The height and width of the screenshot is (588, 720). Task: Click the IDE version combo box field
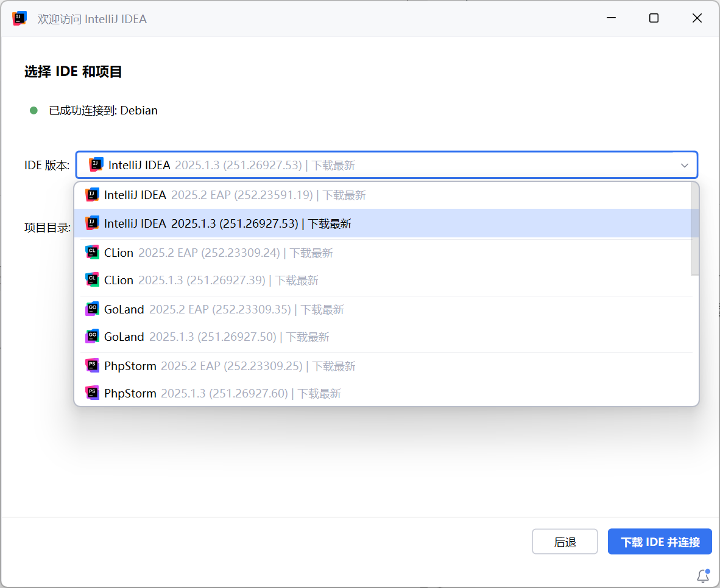[x=387, y=165]
